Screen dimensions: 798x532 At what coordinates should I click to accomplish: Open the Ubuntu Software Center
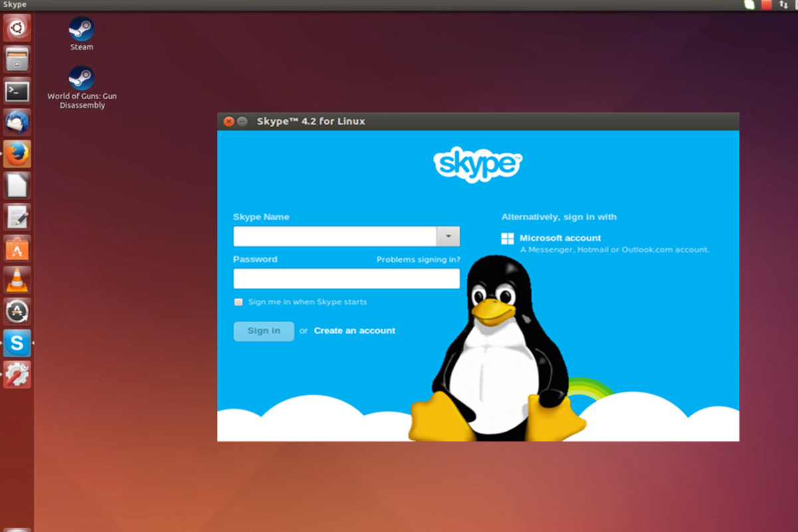17,248
